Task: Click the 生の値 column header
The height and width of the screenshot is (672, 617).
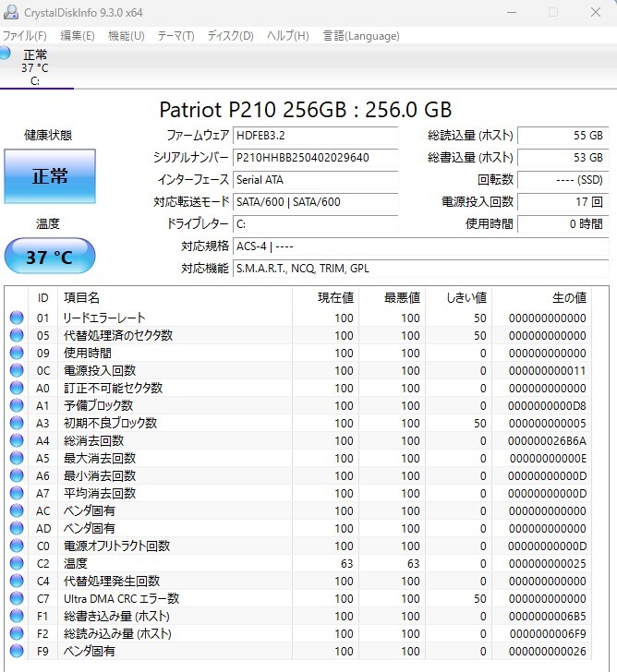Action: pyautogui.click(x=541, y=297)
